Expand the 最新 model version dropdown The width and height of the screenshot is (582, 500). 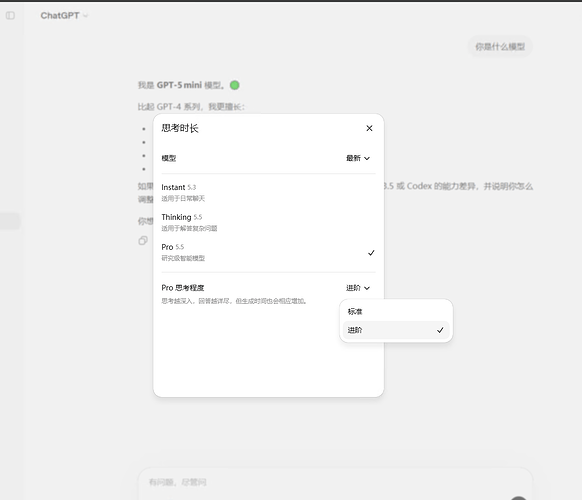(358, 158)
